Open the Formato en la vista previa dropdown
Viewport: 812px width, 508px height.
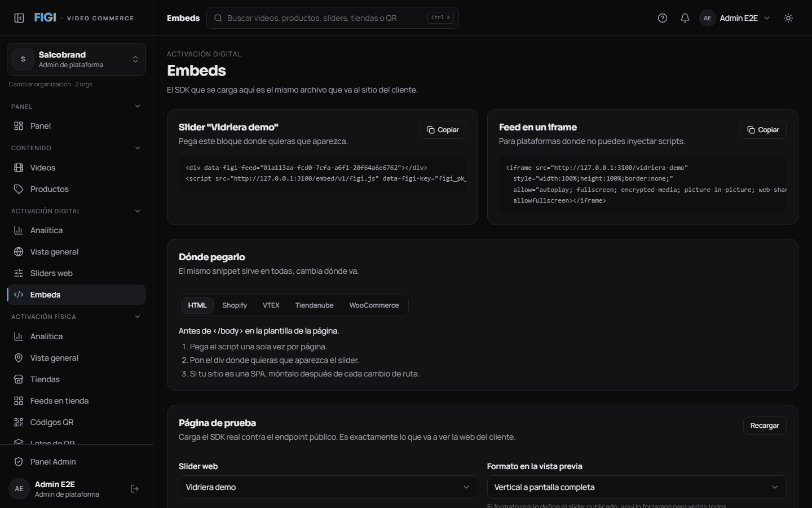pos(637,487)
